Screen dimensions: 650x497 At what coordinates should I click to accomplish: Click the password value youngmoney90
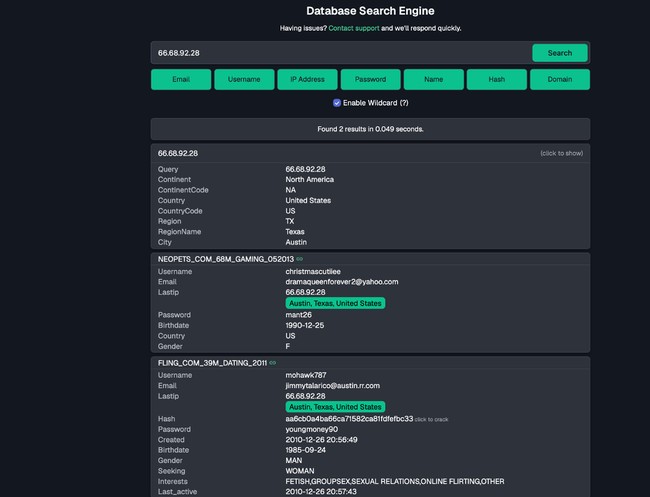(x=311, y=429)
